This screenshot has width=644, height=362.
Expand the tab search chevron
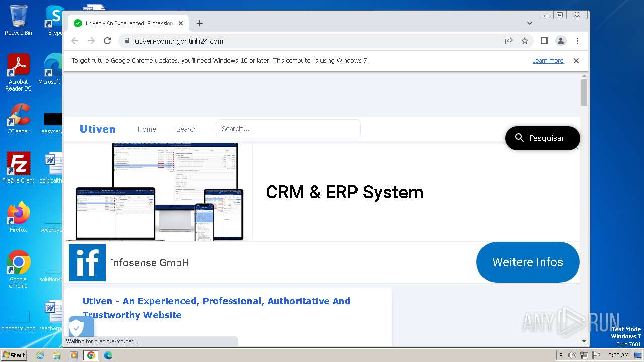[x=529, y=23]
